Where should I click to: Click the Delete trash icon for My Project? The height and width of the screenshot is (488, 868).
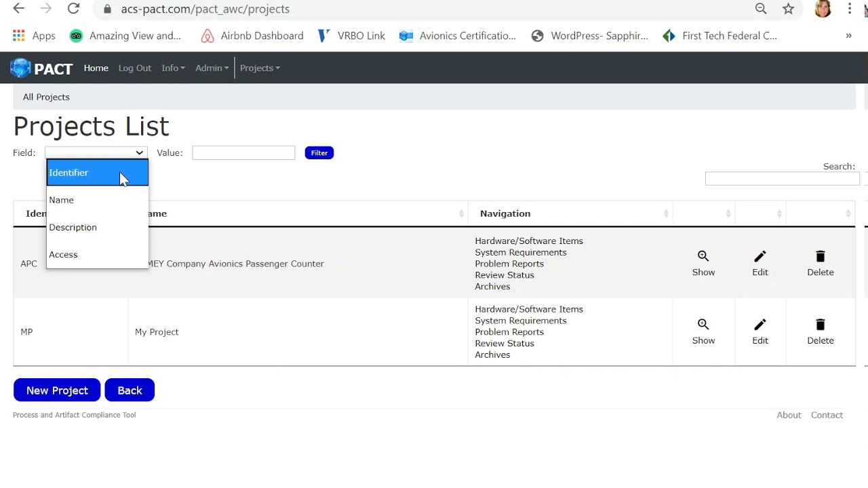point(820,325)
